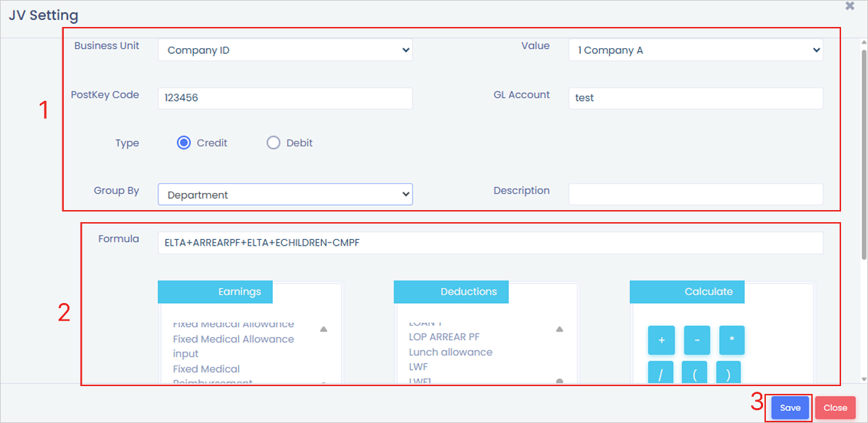Screen dimensions: 868x423
Task: Choose Lunch allowance in Deductions list
Action: click(x=450, y=352)
